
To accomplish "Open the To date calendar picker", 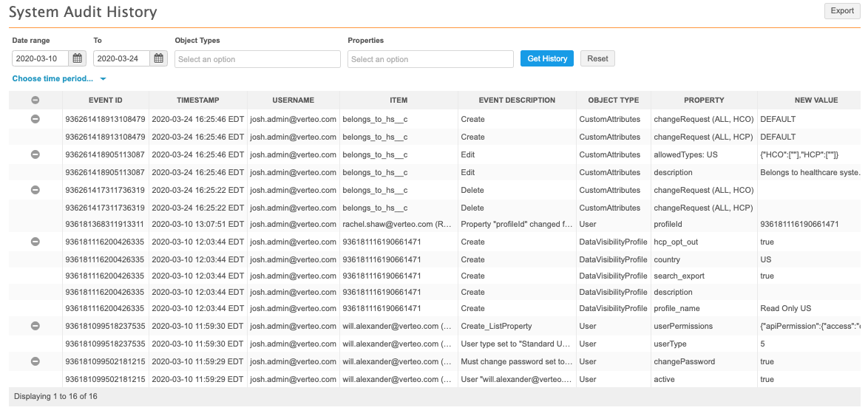I will coord(159,59).
